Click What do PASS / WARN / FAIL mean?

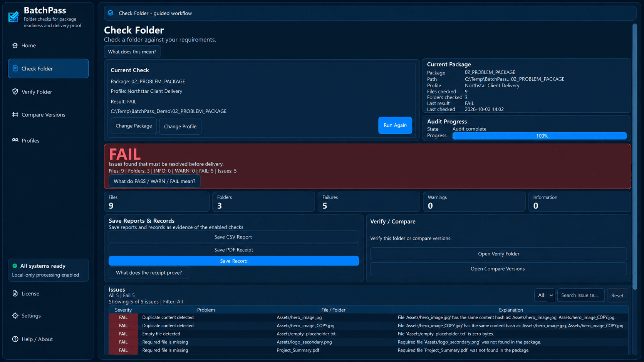point(154,181)
